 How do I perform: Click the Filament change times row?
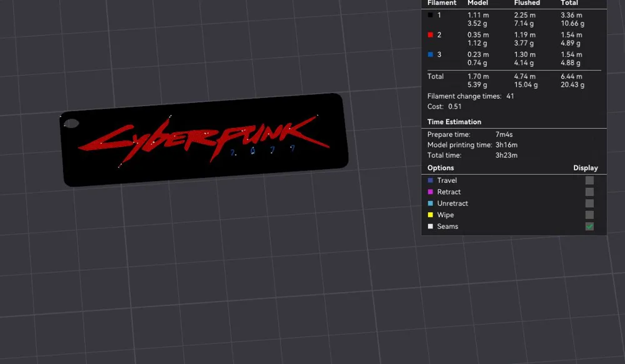point(471,96)
